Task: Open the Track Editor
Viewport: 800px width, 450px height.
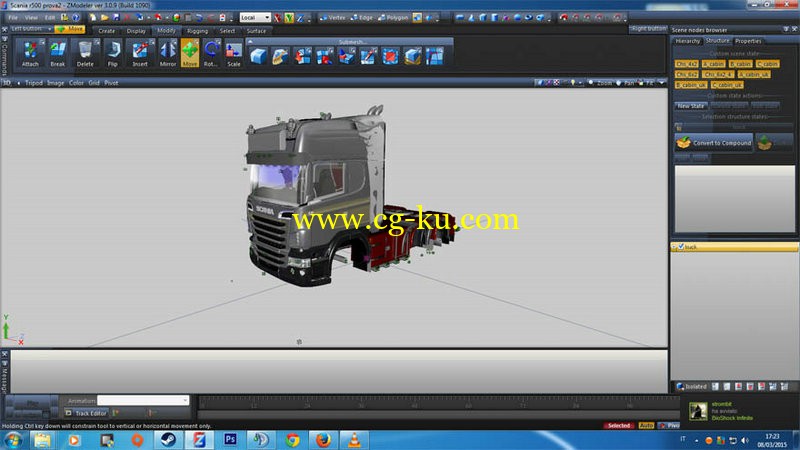Action: [x=86, y=413]
